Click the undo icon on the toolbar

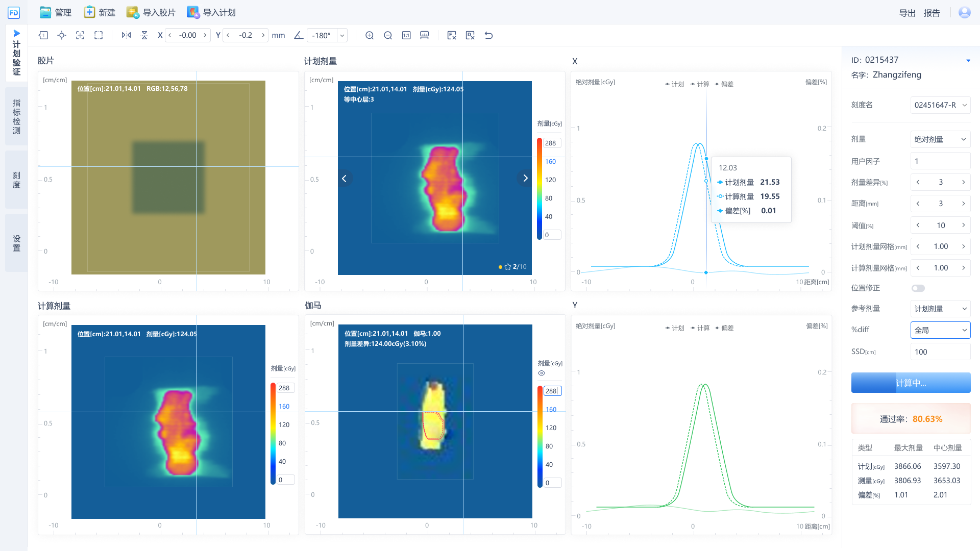tap(488, 35)
